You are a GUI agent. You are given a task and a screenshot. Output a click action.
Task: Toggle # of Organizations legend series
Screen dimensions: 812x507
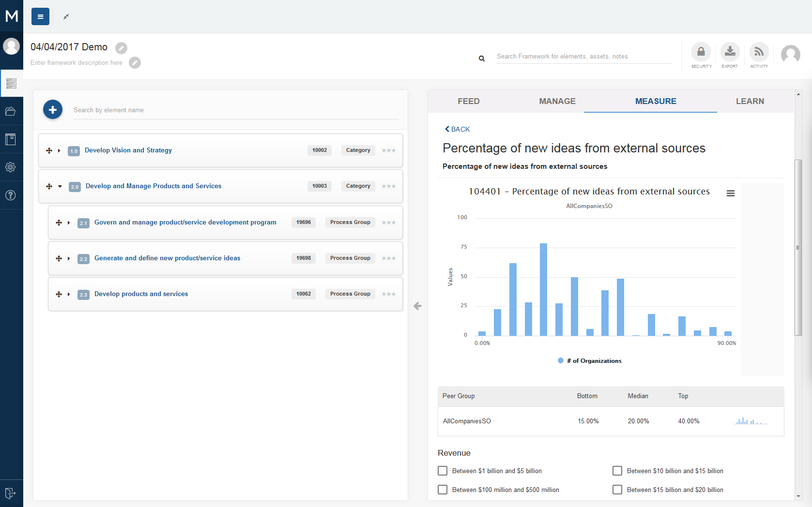point(590,361)
